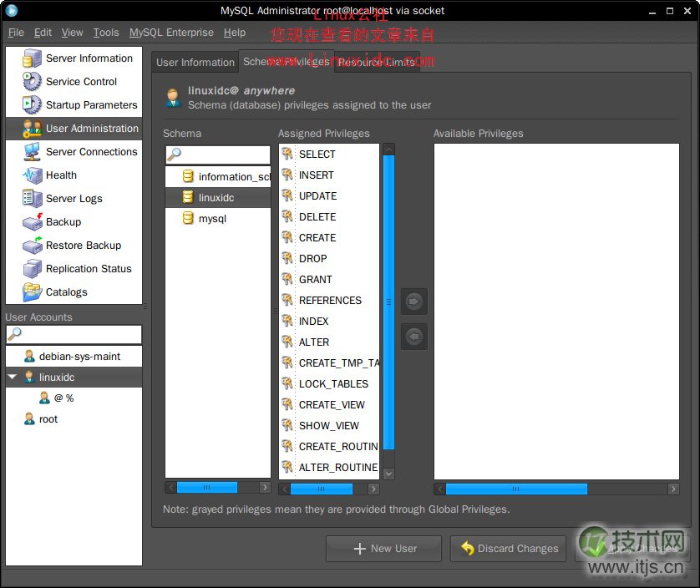Click debian-sys-maint user icon

point(29,357)
